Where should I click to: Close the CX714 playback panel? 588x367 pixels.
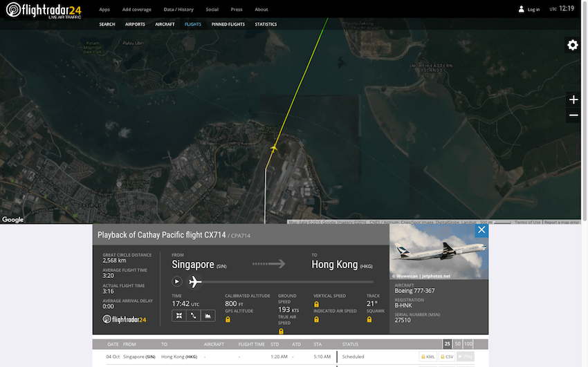point(481,230)
